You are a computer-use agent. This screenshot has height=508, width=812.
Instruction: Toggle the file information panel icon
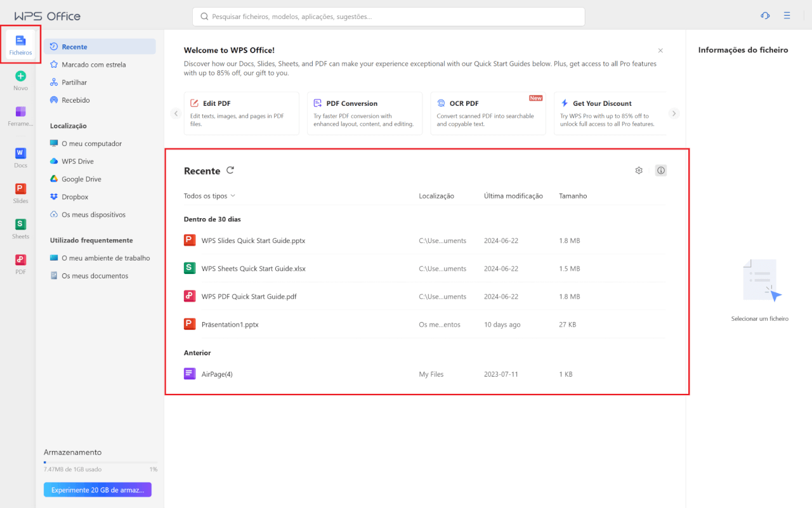coord(661,171)
